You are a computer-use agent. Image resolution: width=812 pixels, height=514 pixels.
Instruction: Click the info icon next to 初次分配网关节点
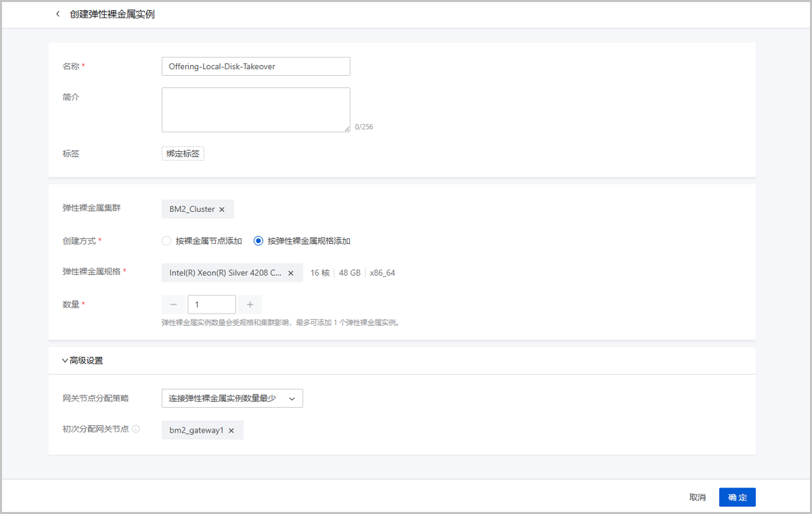tap(136, 429)
